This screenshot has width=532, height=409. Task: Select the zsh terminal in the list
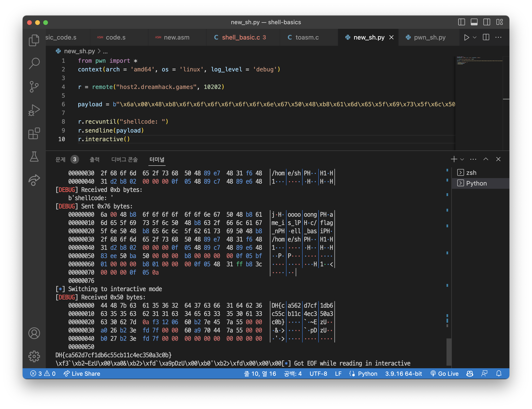coord(471,173)
